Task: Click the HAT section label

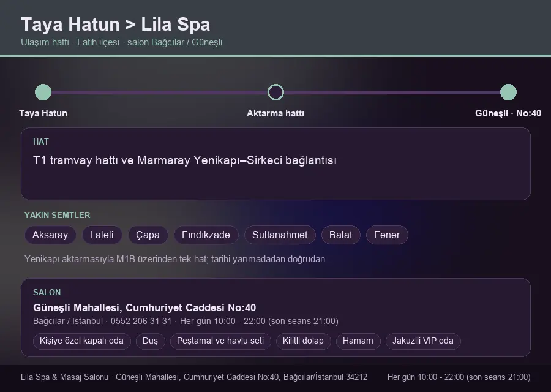Action: coord(41,141)
